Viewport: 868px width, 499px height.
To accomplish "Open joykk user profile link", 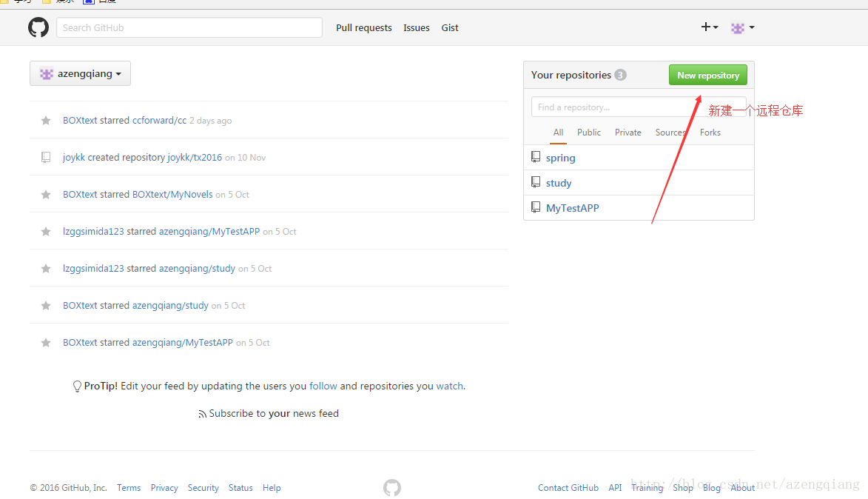I will pos(74,157).
